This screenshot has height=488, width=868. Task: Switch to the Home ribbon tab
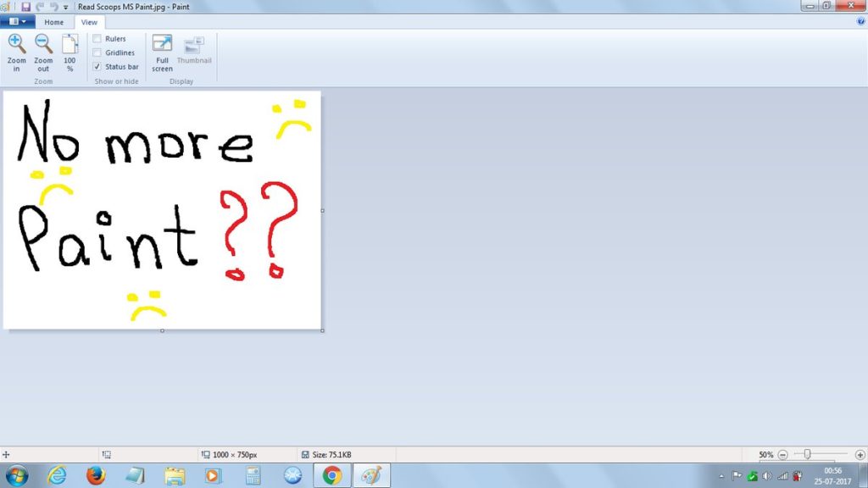(x=53, y=22)
